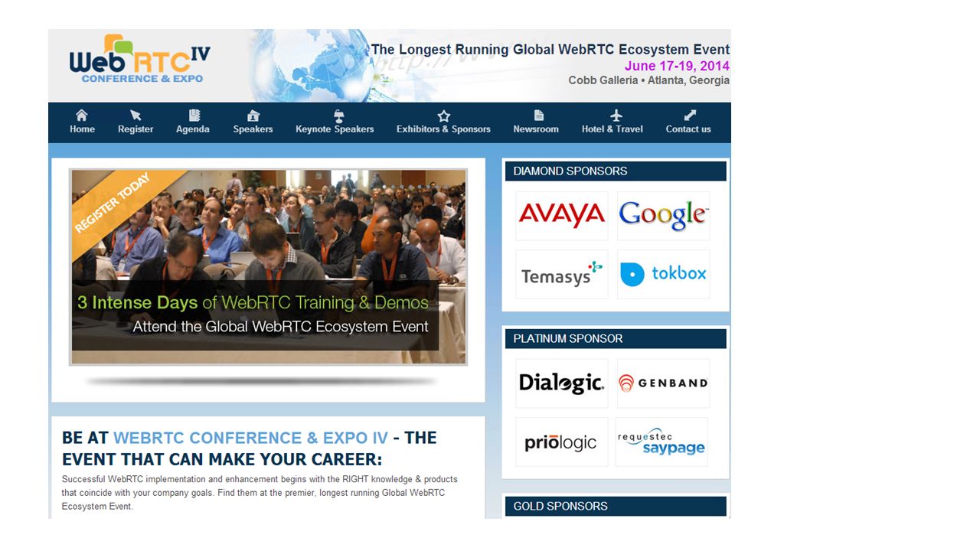Click the Newsroom document icon
Screen dimensions: 980x551
click(539, 115)
